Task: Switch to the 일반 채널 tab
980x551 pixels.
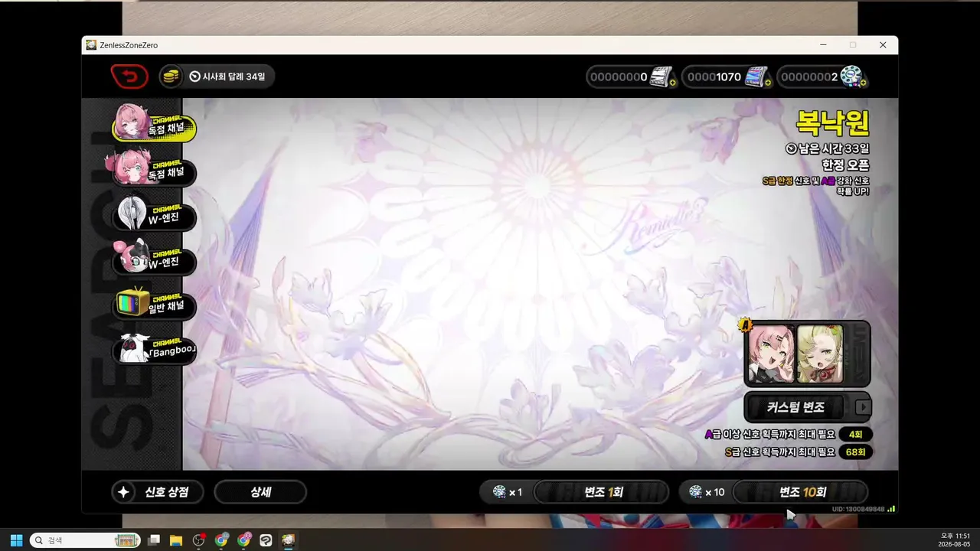Action: click(155, 305)
